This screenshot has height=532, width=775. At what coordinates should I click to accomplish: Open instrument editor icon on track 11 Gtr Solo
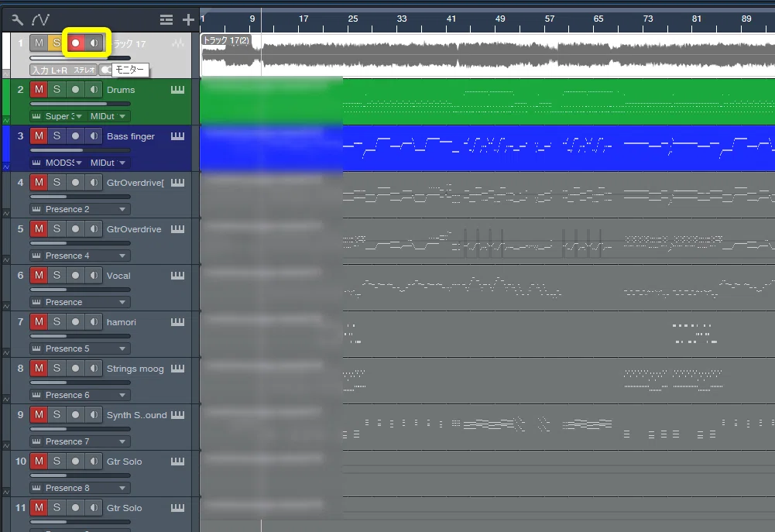177,508
